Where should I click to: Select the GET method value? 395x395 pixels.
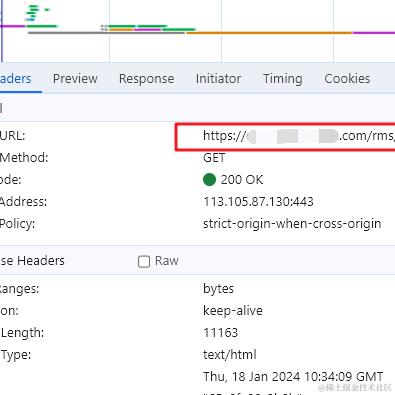(x=214, y=158)
